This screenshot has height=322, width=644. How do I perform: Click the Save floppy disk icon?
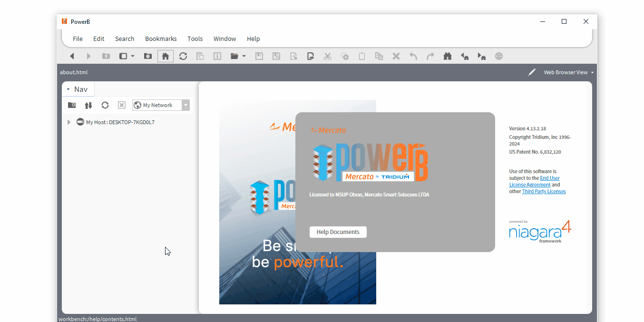(x=259, y=56)
